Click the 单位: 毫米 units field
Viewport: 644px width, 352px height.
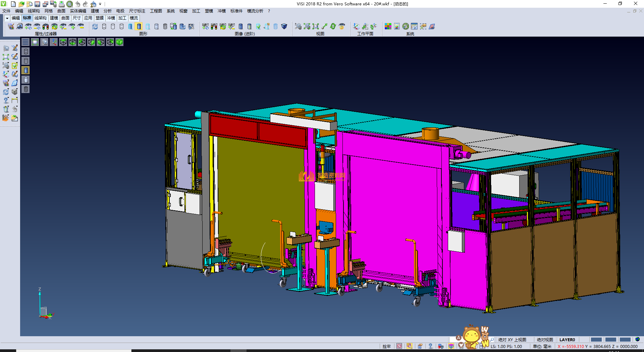pos(542,346)
